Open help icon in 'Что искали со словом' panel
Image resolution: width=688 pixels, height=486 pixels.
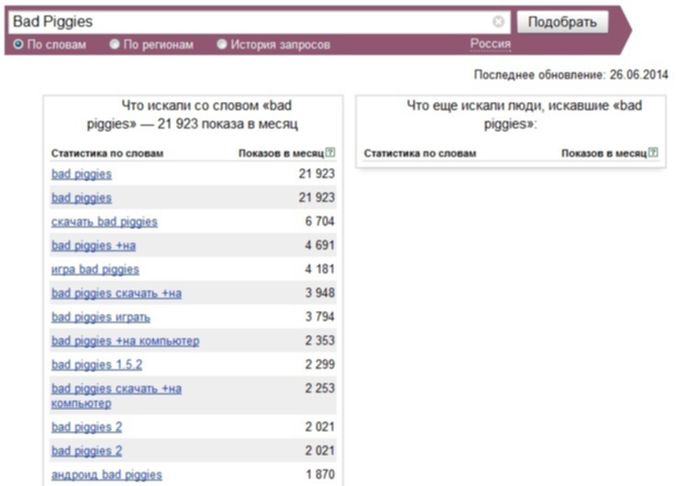(330, 153)
